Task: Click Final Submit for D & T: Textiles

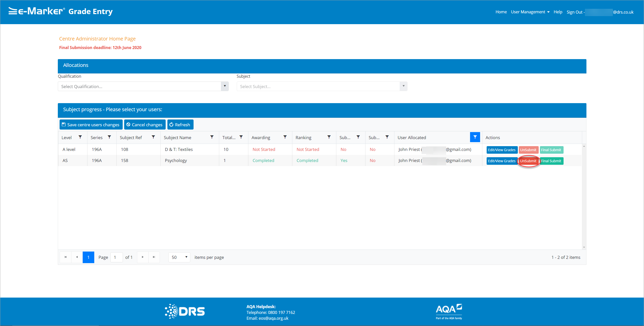Action: click(551, 150)
